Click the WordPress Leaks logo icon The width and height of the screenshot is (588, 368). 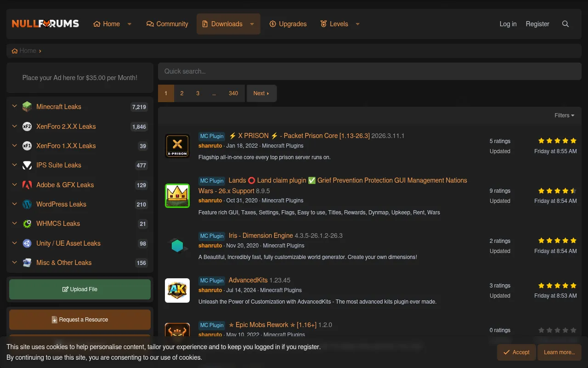27,204
